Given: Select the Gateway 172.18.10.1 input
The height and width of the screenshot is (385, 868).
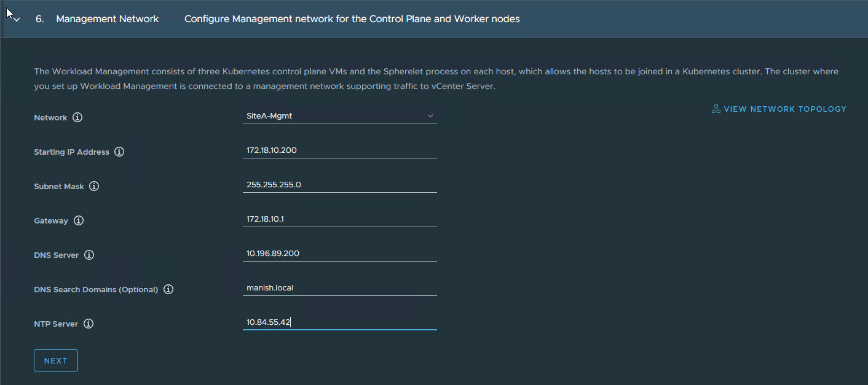Looking at the screenshot, I should [339, 219].
